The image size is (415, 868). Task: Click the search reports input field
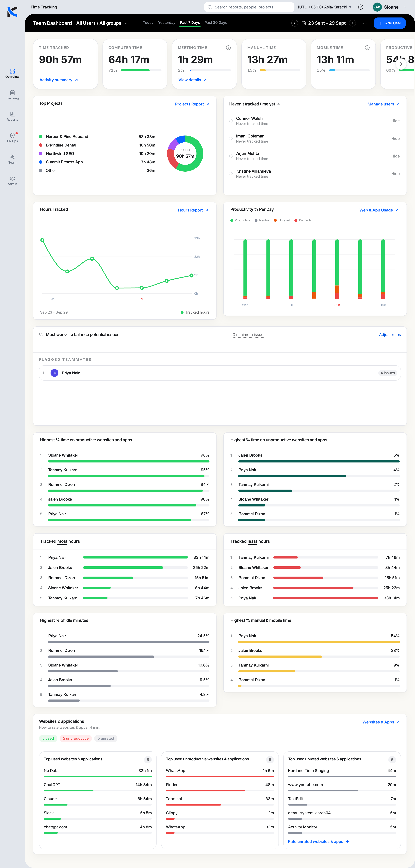pos(249,7)
